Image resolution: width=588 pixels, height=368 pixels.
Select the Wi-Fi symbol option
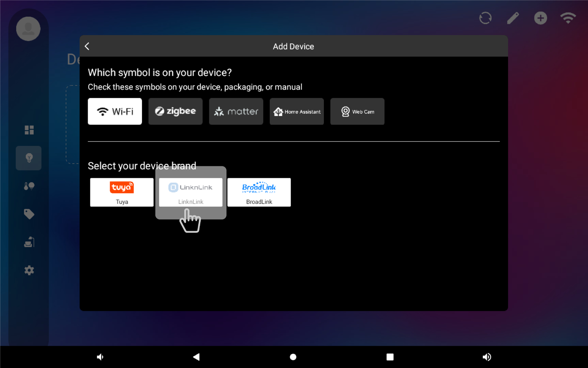(x=115, y=112)
